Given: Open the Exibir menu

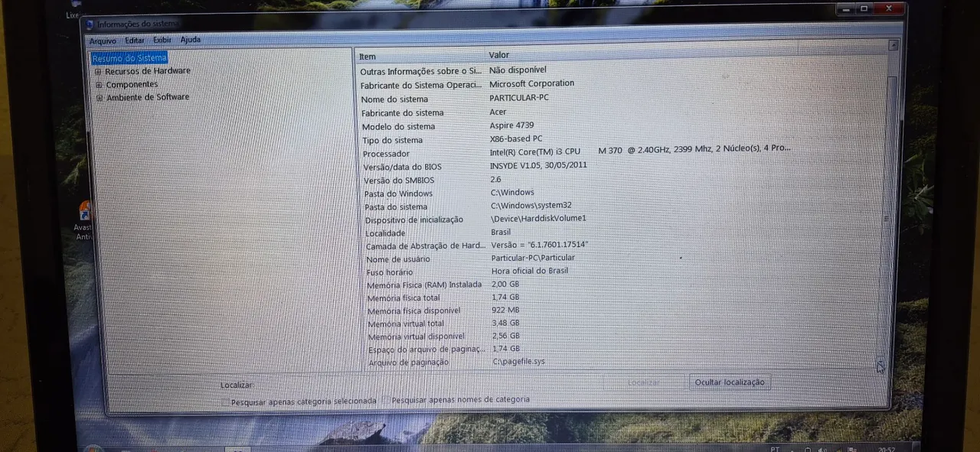Looking at the screenshot, I should 162,40.
